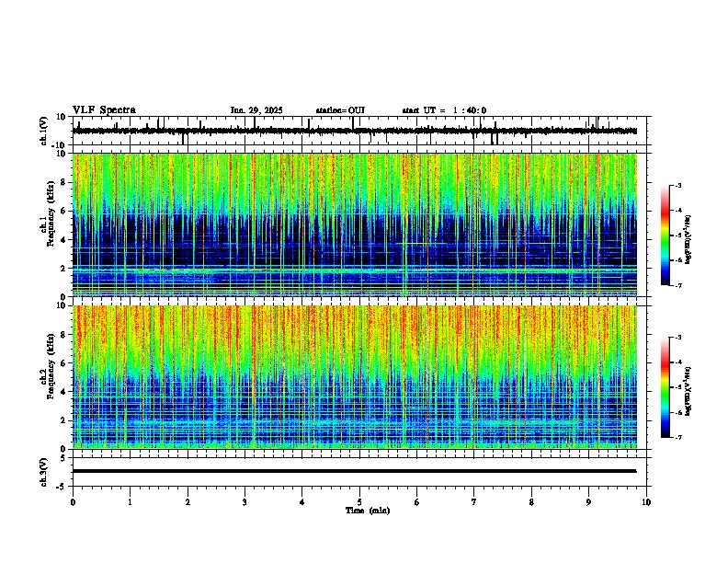The height and width of the screenshot is (563, 728).
Task: Click the "8" kHz tick on ch.1 frequency axis
Action: (64, 182)
